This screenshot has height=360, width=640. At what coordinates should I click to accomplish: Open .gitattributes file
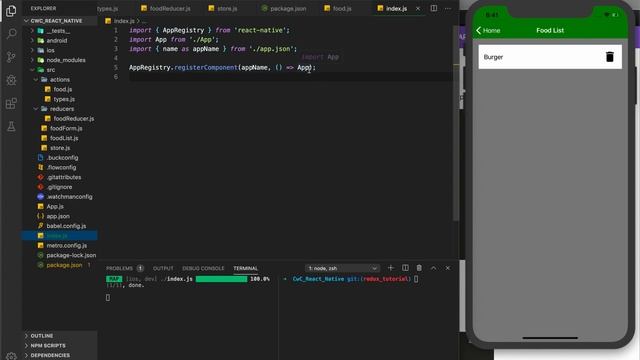[x=64, y=177]
